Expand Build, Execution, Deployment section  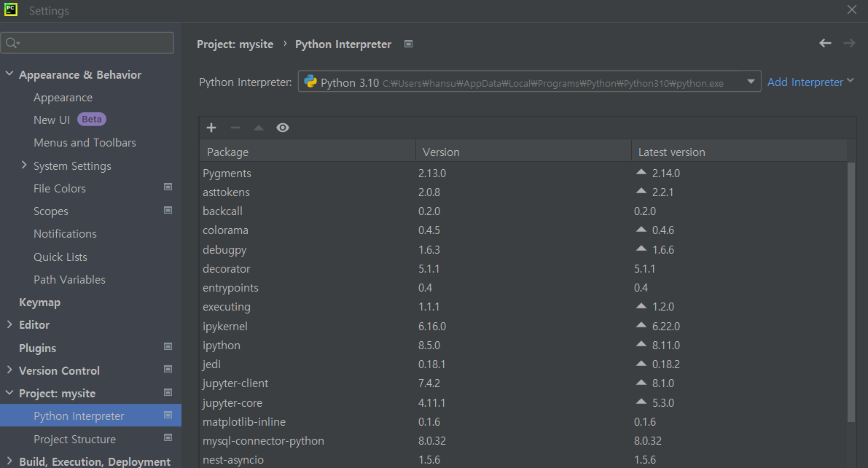coord(9,461)
